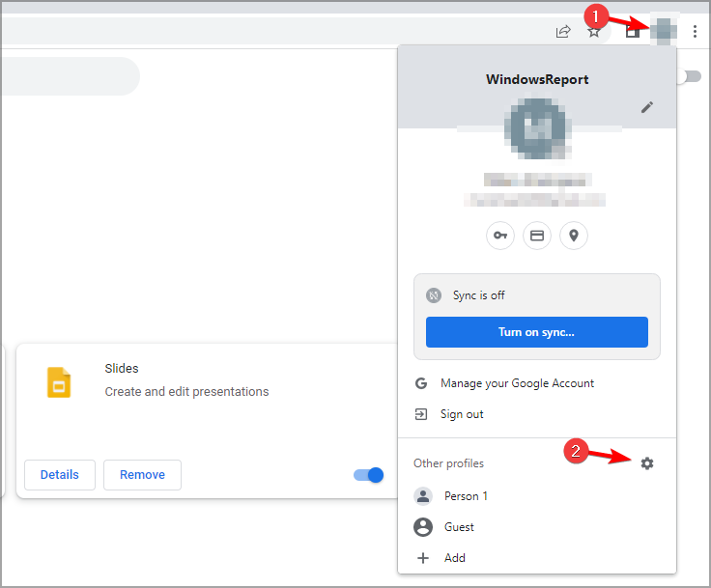The width and height of the screenshot is (711, 588).
Task: Open payment methods card icon
Action: point(537,236)
